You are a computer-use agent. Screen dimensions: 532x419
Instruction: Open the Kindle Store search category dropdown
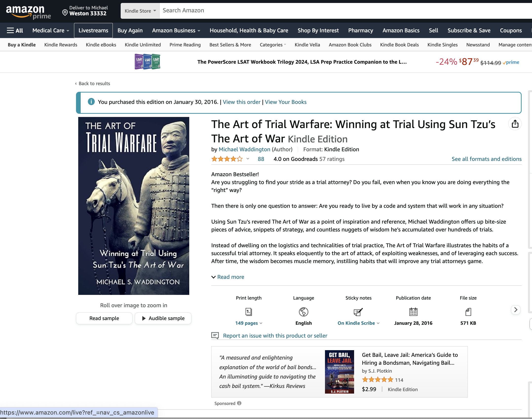click(140, 11)
